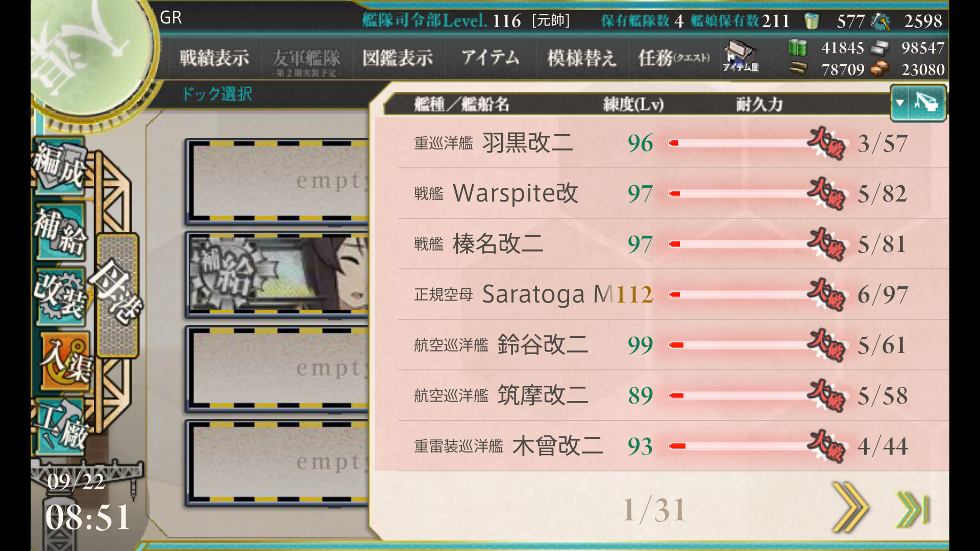
Task: Click the crane sort icon in list header
Action: (x=926, y=103)
